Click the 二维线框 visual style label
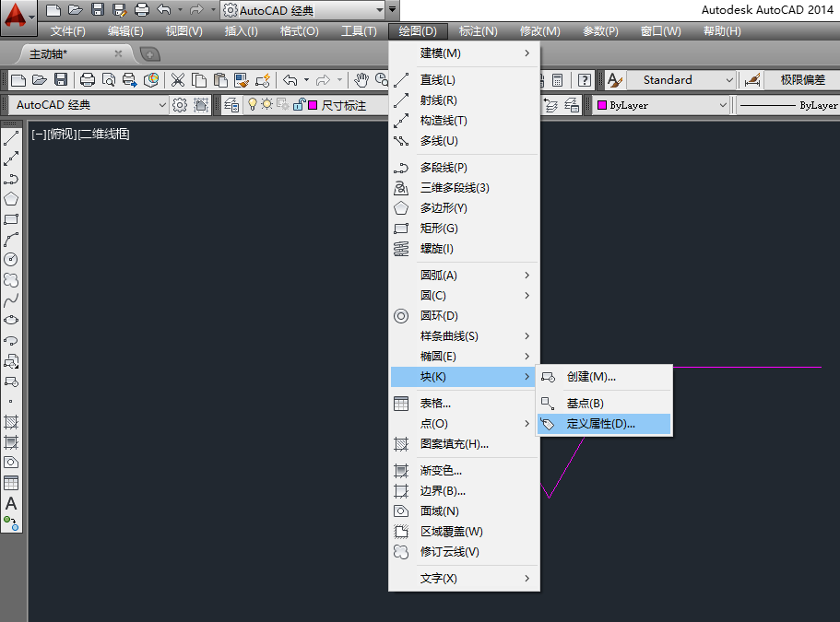Viewport: 840px width, 622px height. pos(104,135)
